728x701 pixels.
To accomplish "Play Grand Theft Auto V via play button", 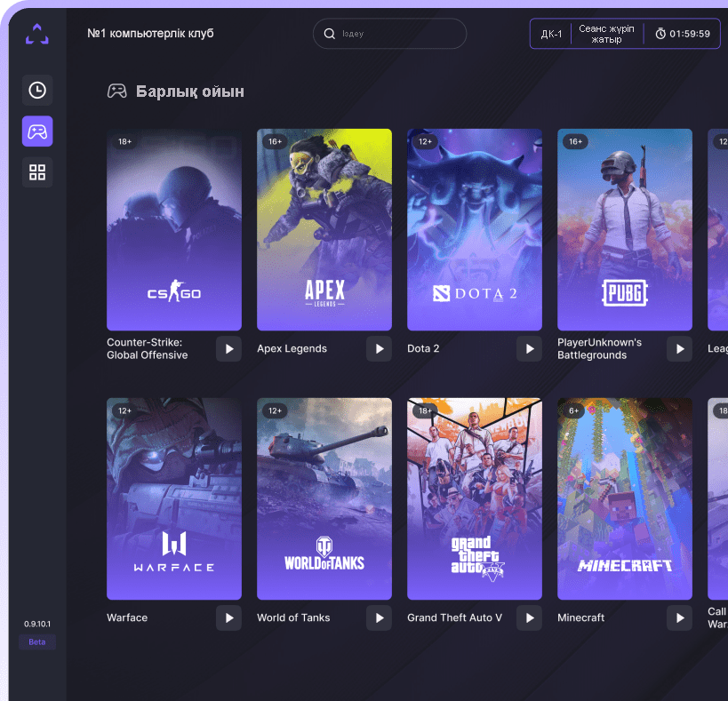I will (529, 618).
